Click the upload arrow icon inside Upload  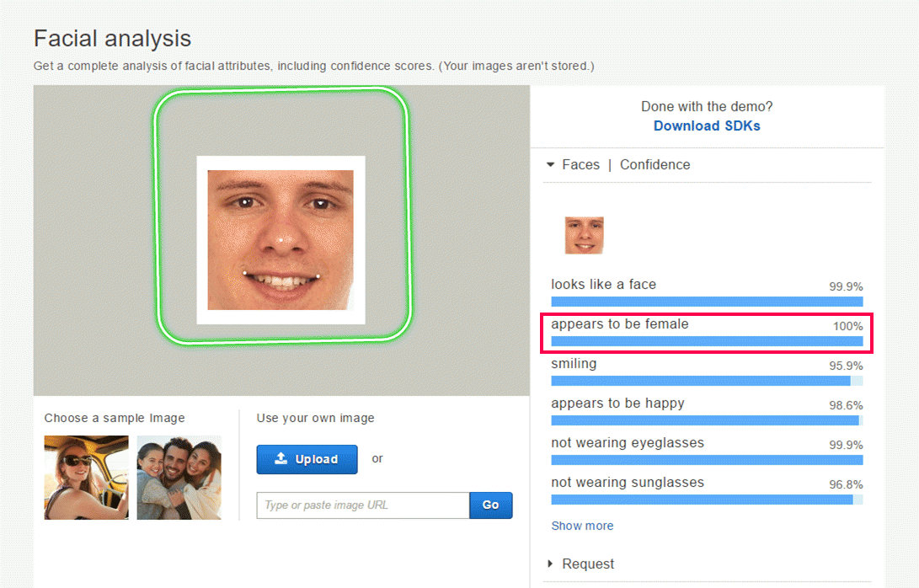281,458
